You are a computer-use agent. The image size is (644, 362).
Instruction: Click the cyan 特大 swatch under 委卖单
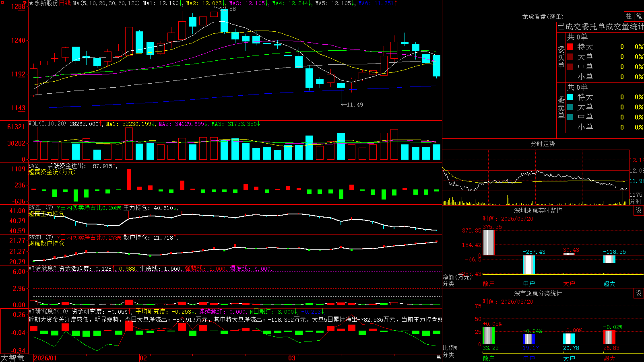(570, 97)
